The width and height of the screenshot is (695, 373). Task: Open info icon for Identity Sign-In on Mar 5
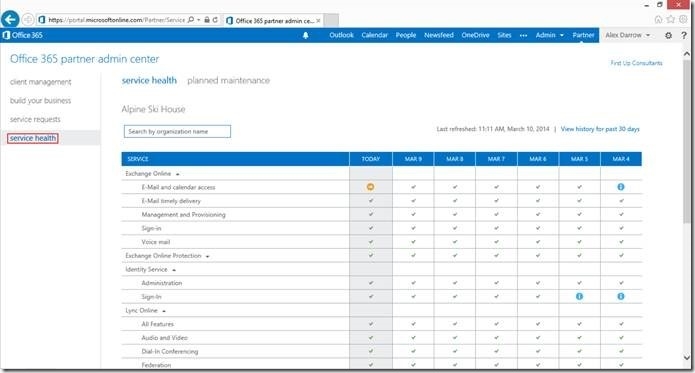click(x=579, y=296)
